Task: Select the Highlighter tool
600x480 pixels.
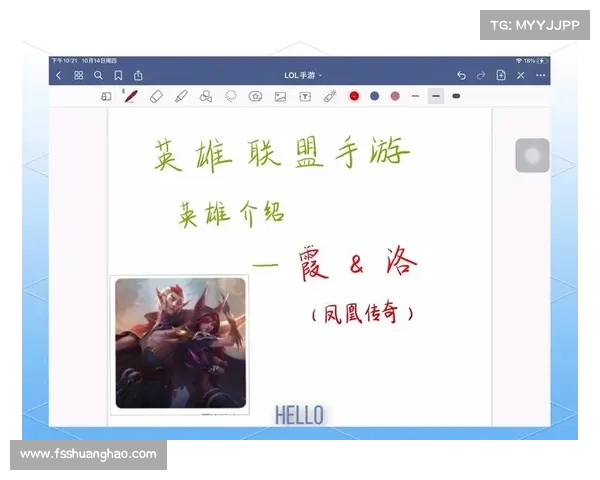Action: pyautogui.click(x=181, y=96)
